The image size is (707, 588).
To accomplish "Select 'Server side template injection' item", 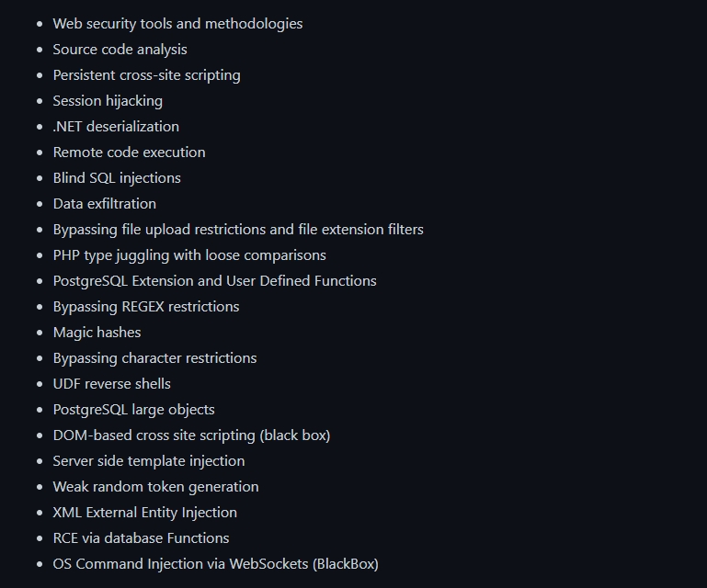I will 149,461.
